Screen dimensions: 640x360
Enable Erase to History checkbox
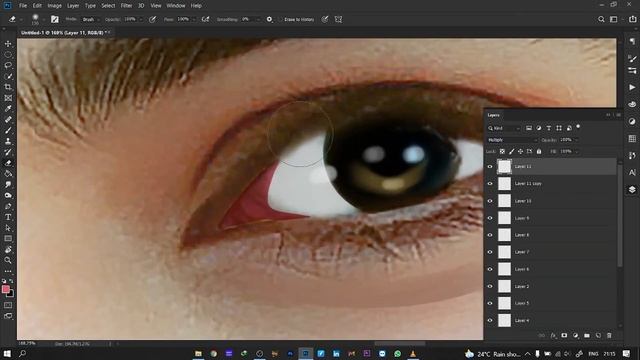point(280,20)
